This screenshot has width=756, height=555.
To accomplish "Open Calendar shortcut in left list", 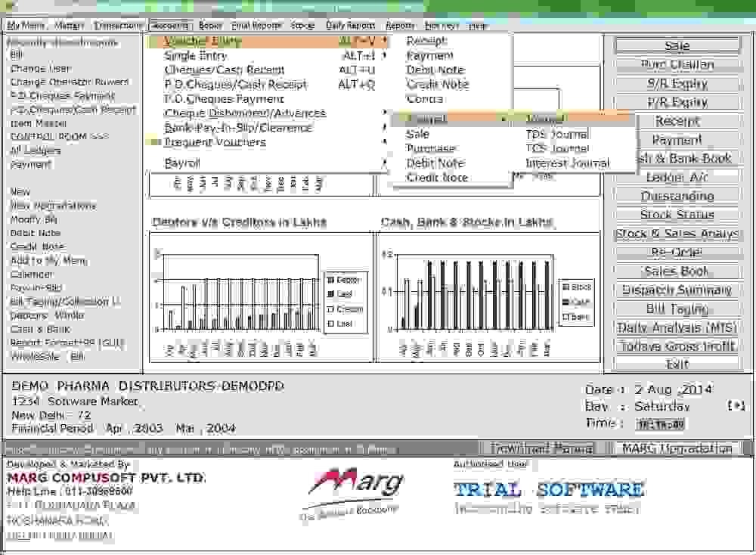I will click(x=32, y=274).
